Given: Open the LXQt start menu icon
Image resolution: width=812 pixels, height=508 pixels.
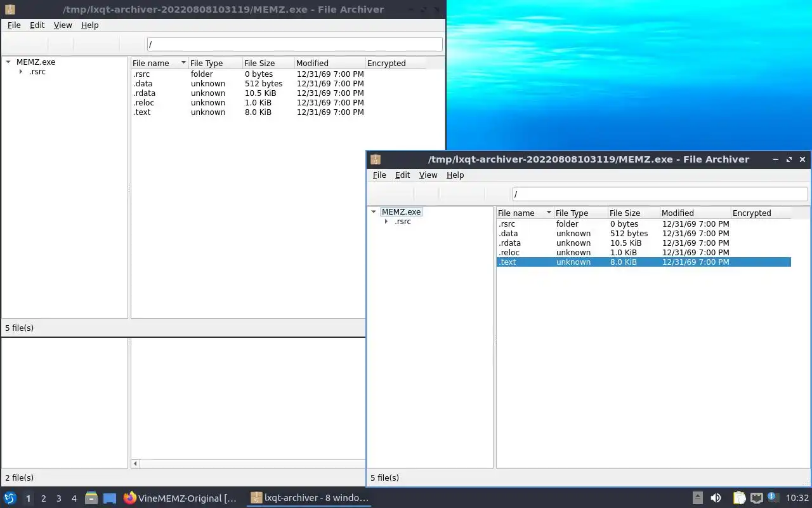Looking at the screenshot, I should pos(10,498).
